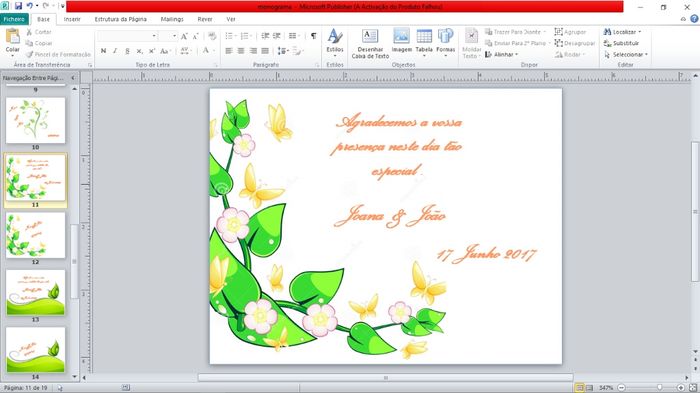This screenshot has height=393, width=700.
Task: Show whole page button in status bar
Action: coord(692,388)
